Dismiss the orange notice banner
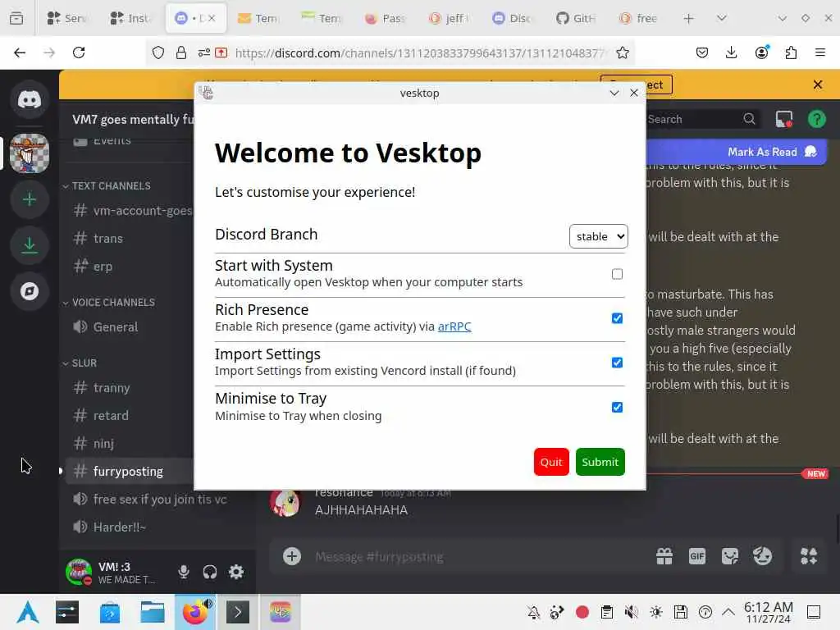The width and height of the screenshot is (840, 630). click(818, 84)
